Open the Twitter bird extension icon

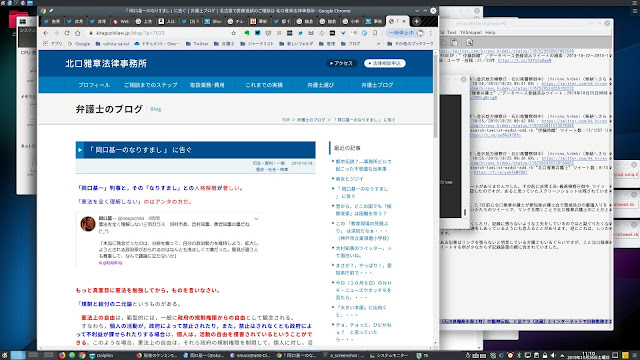coord(300,33)
